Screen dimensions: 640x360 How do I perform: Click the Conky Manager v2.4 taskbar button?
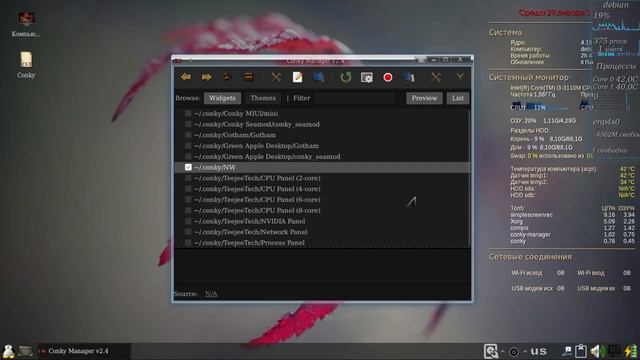pyautogui.click(x=84, y=351)
